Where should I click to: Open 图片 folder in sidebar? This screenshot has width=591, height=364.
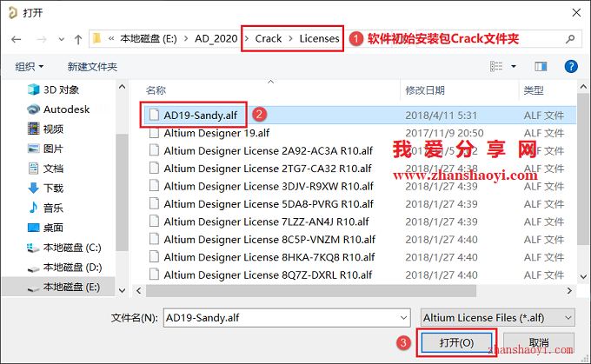45,149
